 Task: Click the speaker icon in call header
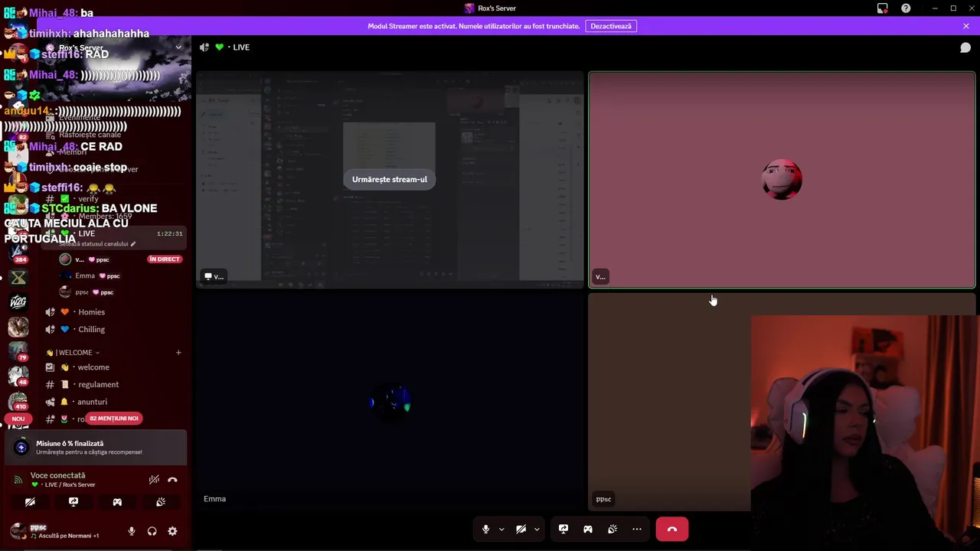(204, 47)
